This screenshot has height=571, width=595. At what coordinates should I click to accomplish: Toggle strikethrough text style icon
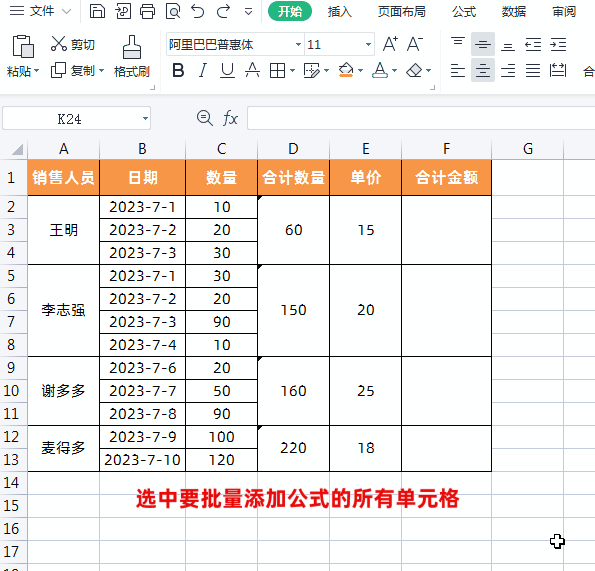point(252,71)
